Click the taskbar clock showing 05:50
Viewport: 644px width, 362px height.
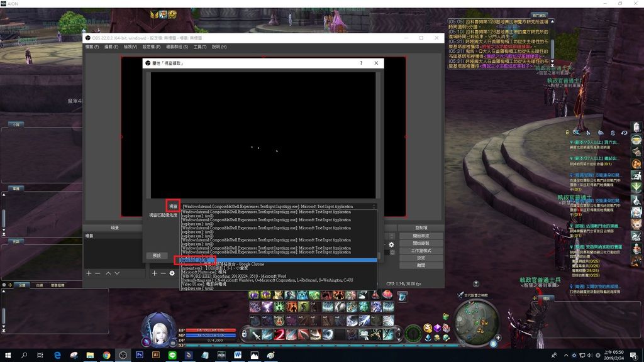pyautogui.click(x=614, y=355)
